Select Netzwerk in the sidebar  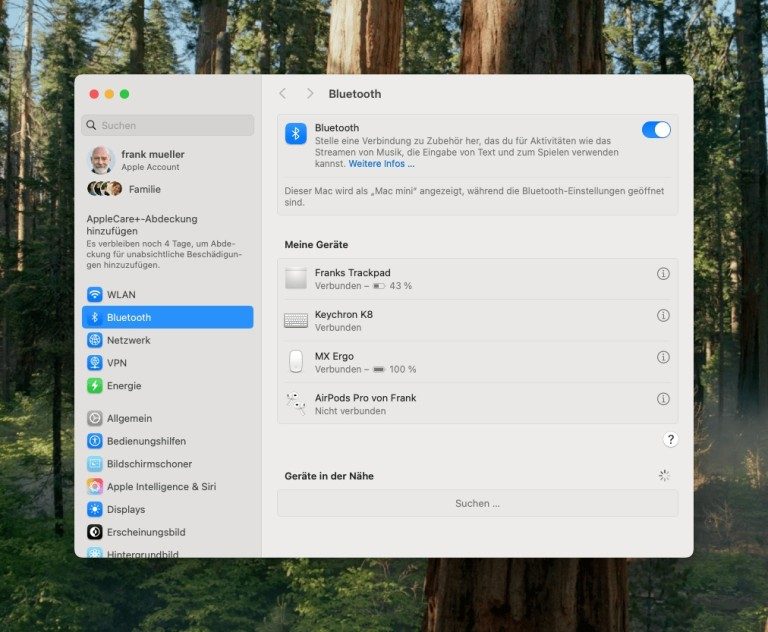point(168,340)
